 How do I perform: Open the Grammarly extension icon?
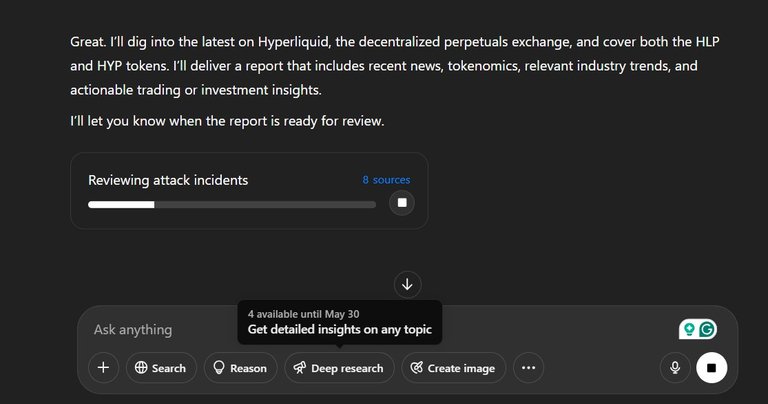(707, 330)
